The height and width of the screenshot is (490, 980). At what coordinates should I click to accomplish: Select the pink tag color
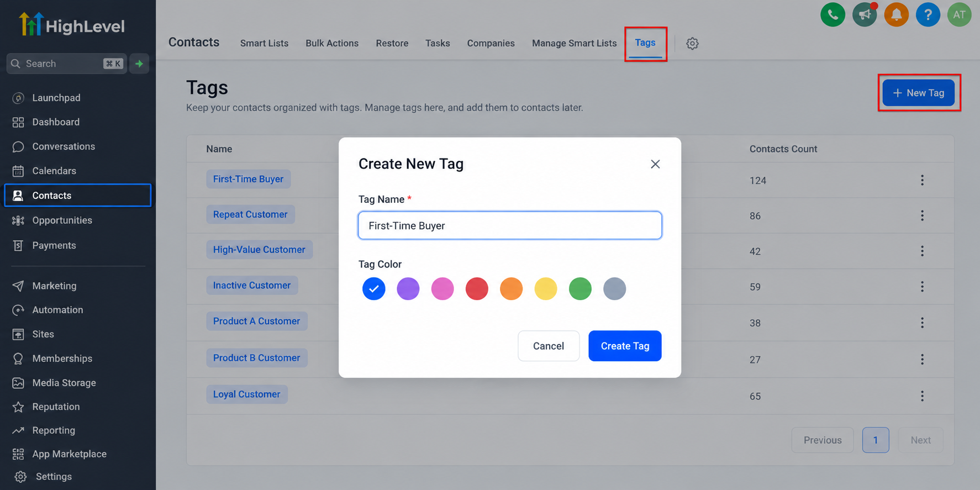click(x=442, y=288)
